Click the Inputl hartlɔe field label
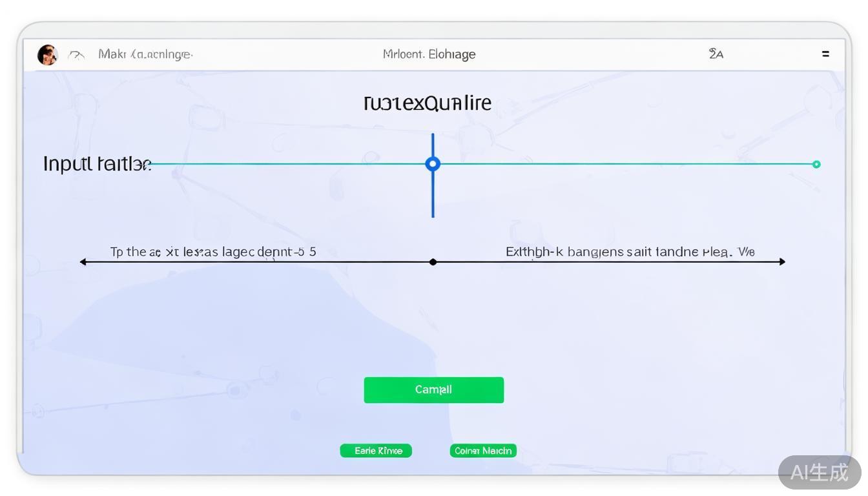The width and height of the screenshot is (868, 496). tap(97, 164)
